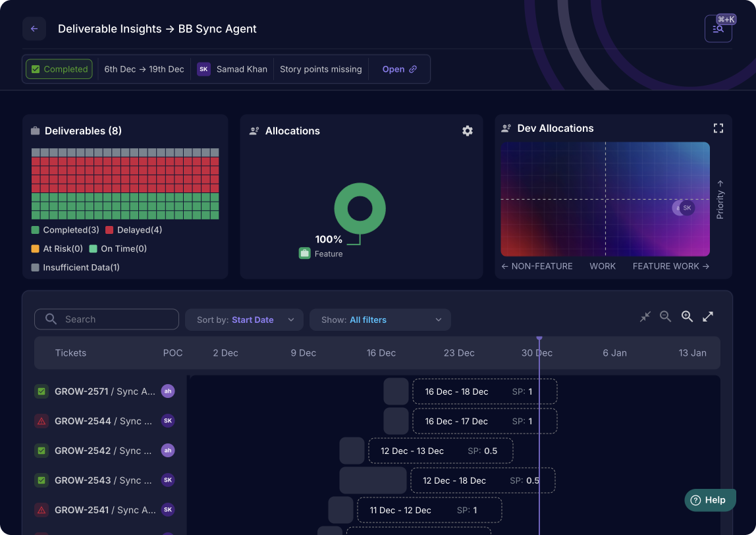Click the POC column header
This screenshot has height=535, width=756.
[x=173, y=353]
